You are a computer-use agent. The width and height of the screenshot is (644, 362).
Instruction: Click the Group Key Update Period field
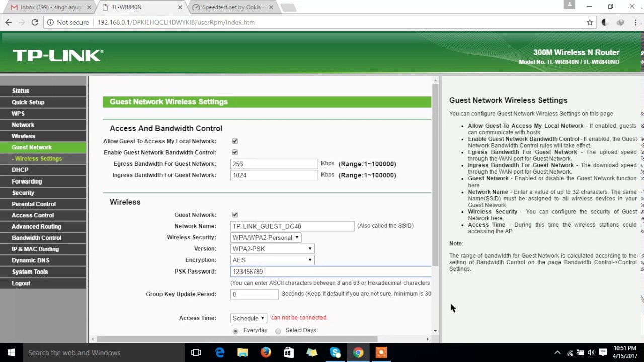click(x=255, y=294)
